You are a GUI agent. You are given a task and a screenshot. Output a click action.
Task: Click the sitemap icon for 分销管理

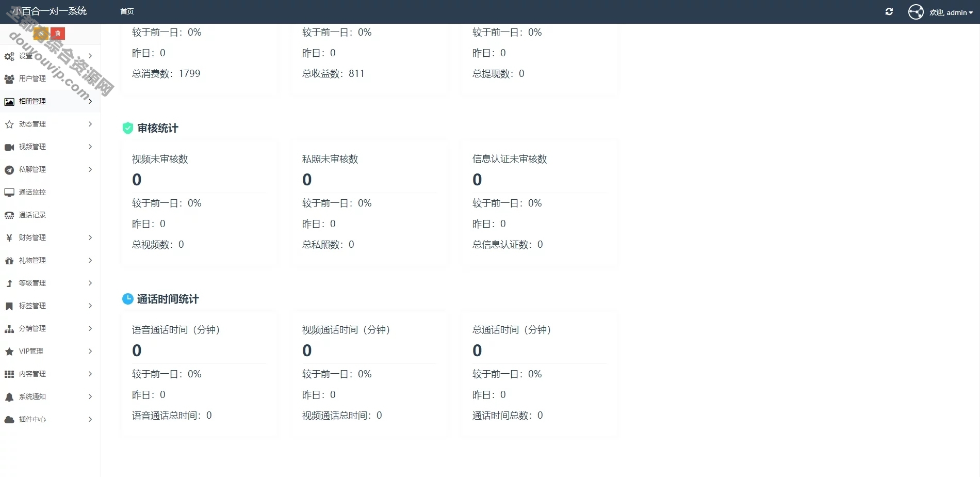pyautogui.click(x=9, y=329)
